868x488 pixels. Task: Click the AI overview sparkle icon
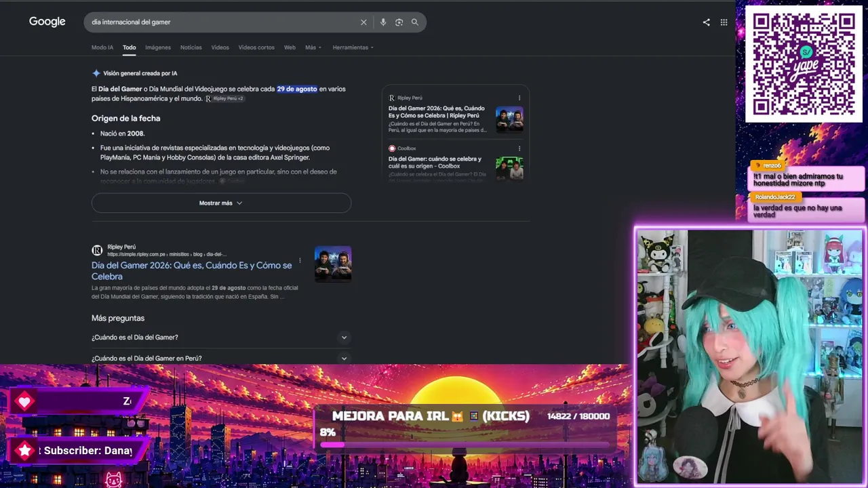click(96, 73)
